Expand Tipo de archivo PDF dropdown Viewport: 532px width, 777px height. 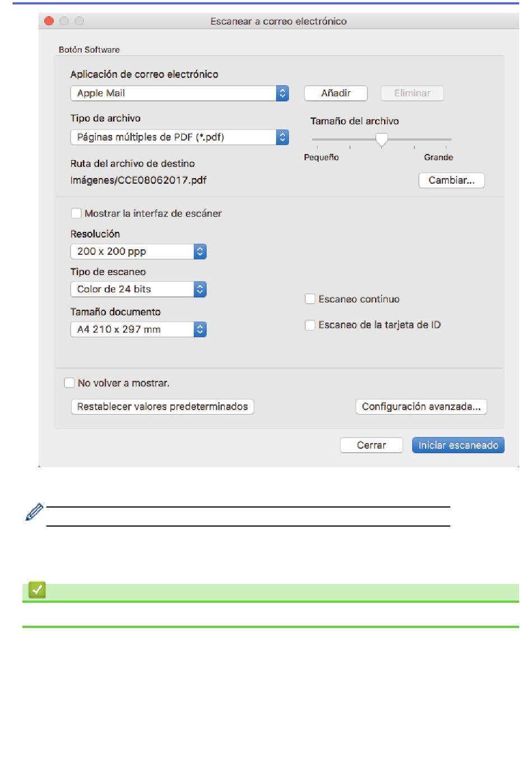click(180, 137)
